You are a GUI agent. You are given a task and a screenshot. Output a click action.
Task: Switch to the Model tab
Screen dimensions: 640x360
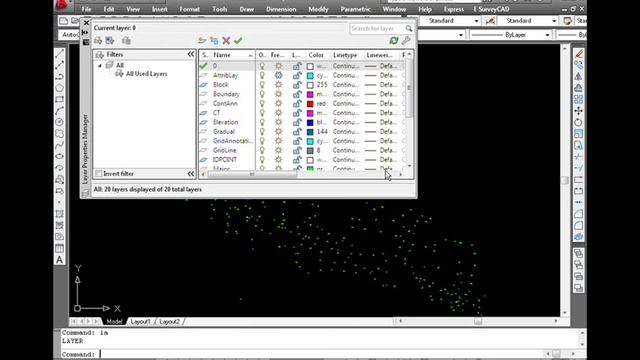click(114, 322)
